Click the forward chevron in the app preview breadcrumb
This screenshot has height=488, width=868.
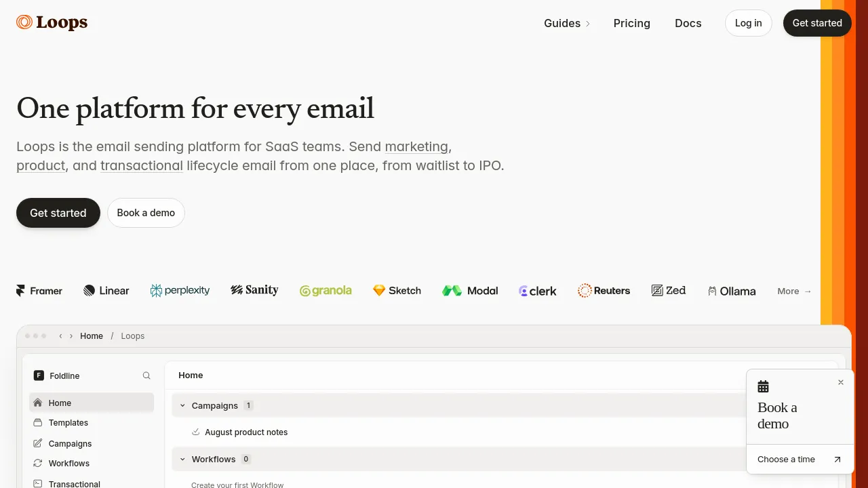click(x=71, y=336)
